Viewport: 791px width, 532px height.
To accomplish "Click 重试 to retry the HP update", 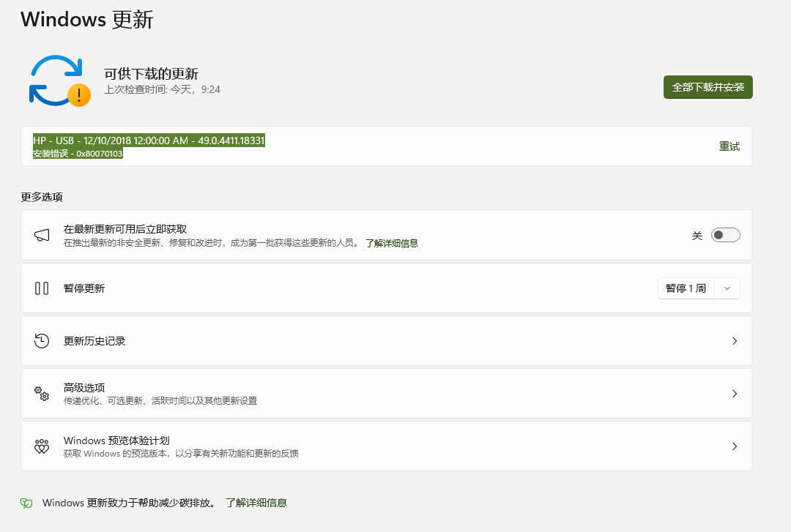I will pyautogui.click(x=729, y=146).
